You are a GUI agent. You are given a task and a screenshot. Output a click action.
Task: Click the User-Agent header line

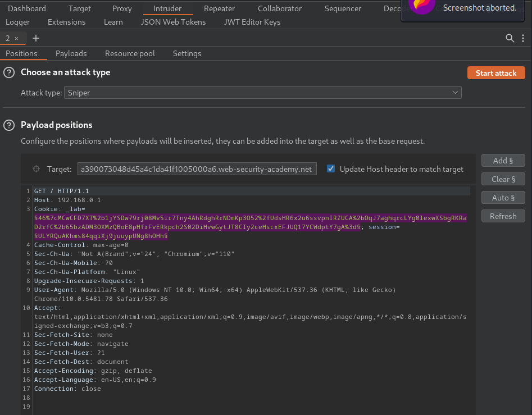[x=215, y=294]
